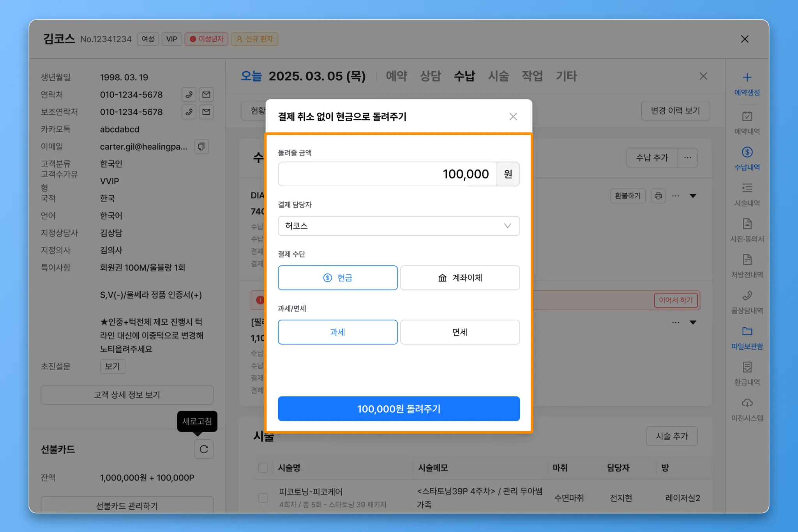Copy email with the clipboard icon
The image size is (798, 532).
pyautogui.click(x=201, y=147)
